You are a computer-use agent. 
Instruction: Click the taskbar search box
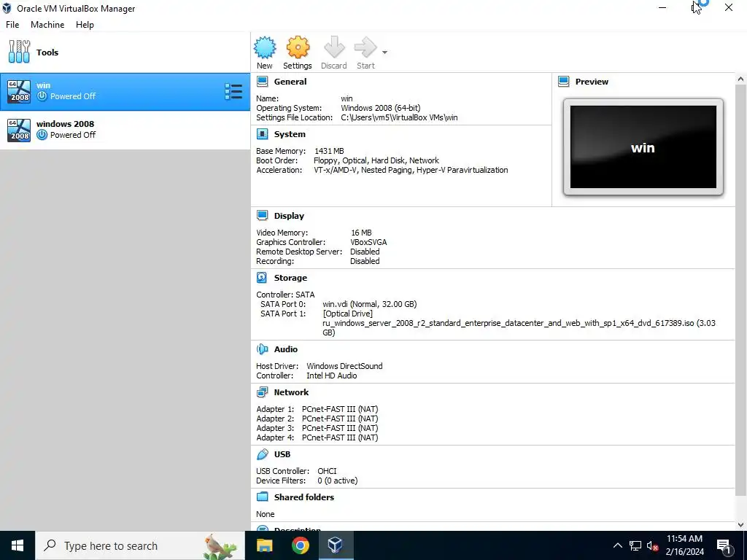(x=140, y=545)
